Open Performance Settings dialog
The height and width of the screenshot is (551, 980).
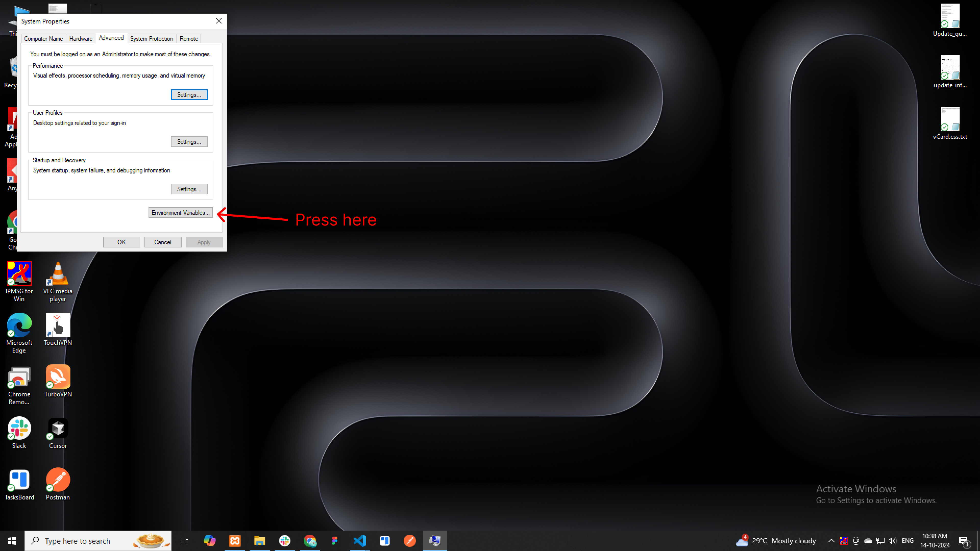(x=189, y=94)
